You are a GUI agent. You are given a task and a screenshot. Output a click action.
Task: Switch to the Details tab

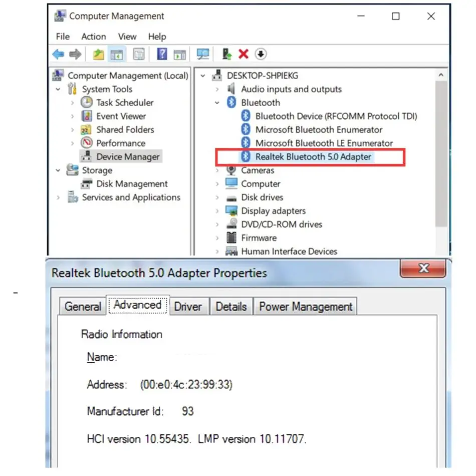tap(231, 306)
